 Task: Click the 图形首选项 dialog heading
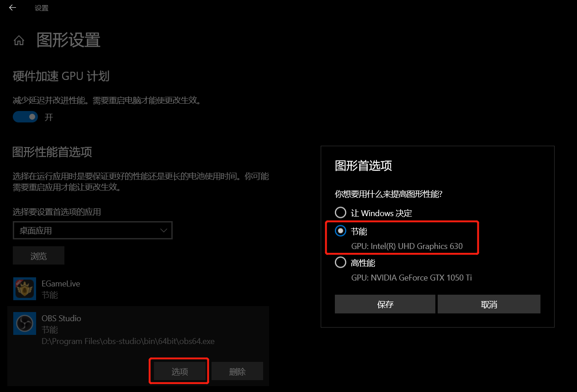363,165
